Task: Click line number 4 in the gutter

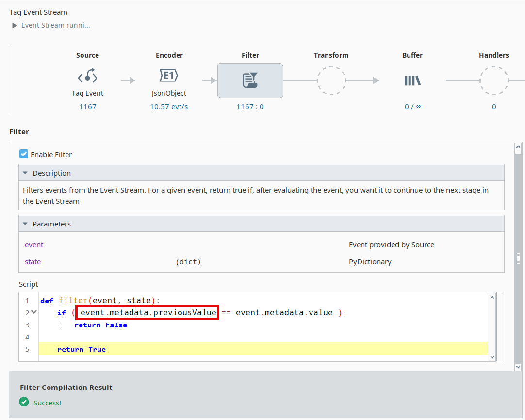Action: pyautogui.click(x=28, y=337)
